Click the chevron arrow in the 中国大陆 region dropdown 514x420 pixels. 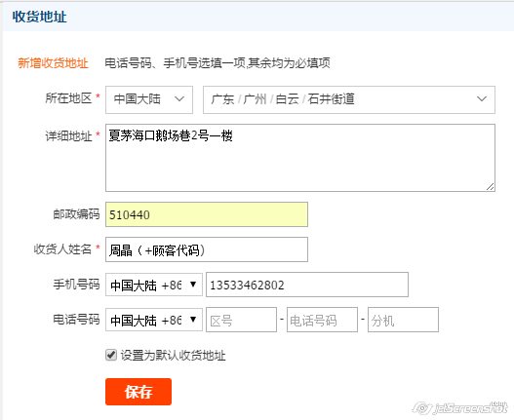pos(179,98)
